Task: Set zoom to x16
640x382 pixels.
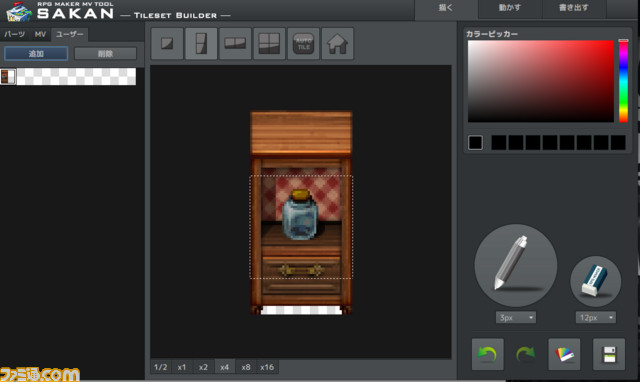Action: pyautogui.click(x=267, y=367)
